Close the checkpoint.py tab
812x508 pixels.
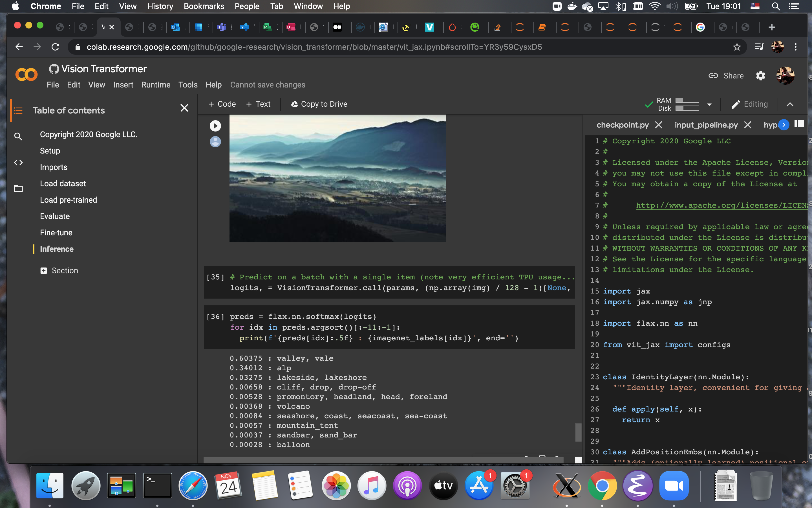pyautogui.click(x=659, y=125)
